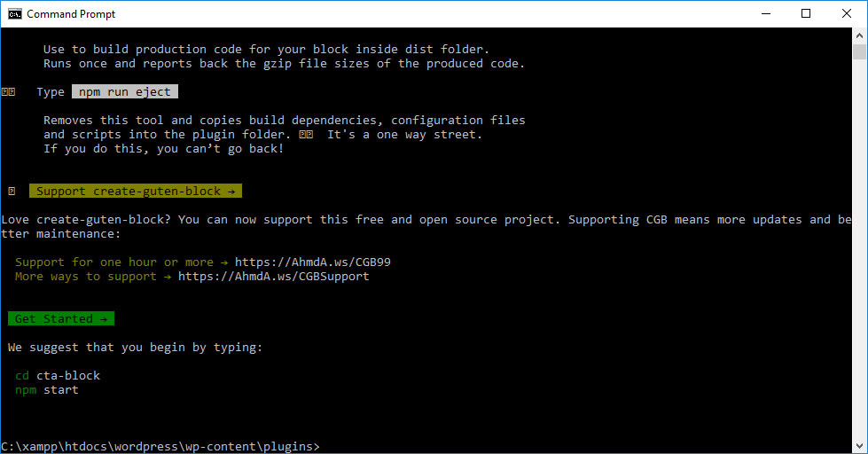Click the emoji box before "Support create-guten-block"
The width and height of the screenshot is (868, 454).
coord(12,192)
